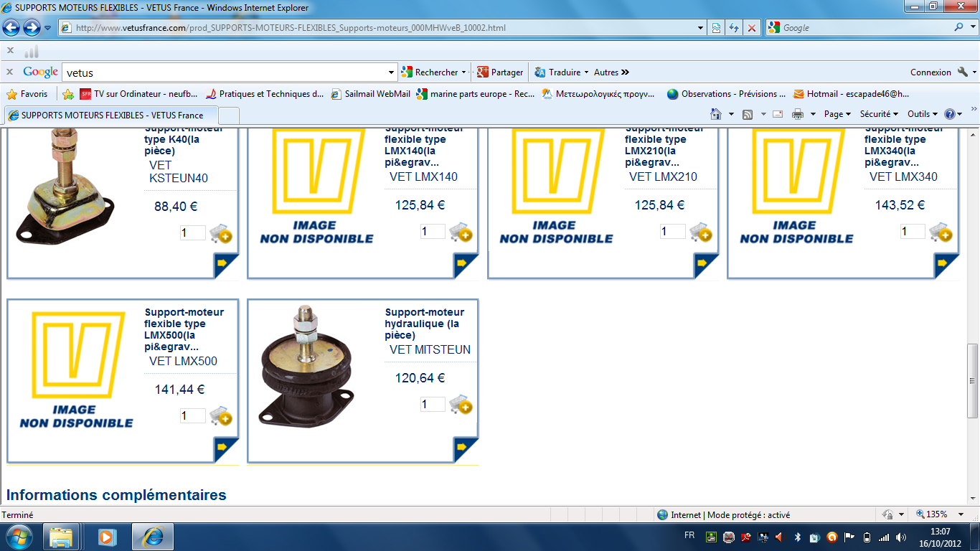Click Connexion on Google toolbar
The height and width of the screenshot is (551, 980).
[x=930, y=72]
